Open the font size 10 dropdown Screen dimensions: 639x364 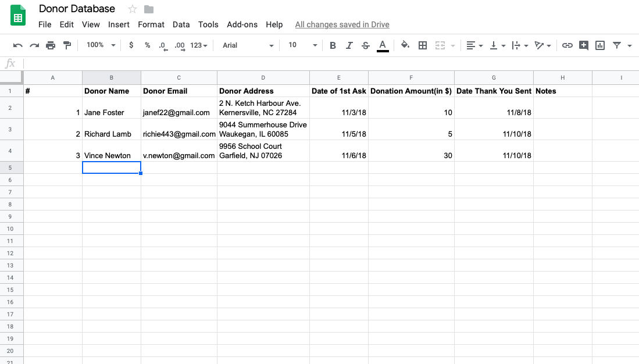(302, 45)
